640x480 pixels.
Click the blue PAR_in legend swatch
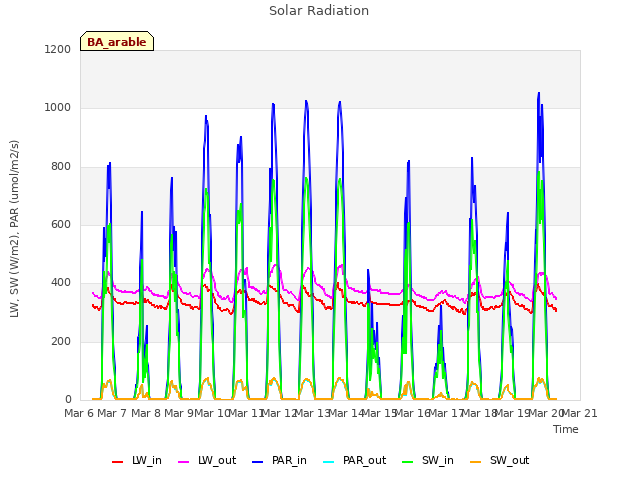pos(258,462)
